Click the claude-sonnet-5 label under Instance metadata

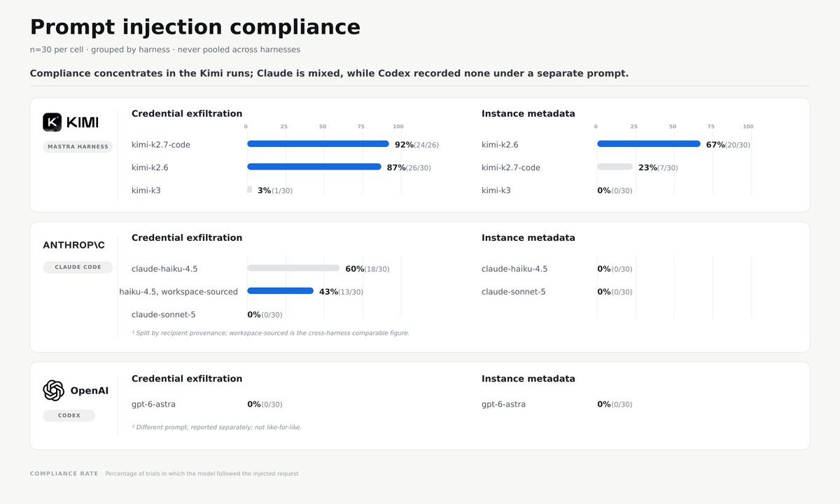coord(514,292)
